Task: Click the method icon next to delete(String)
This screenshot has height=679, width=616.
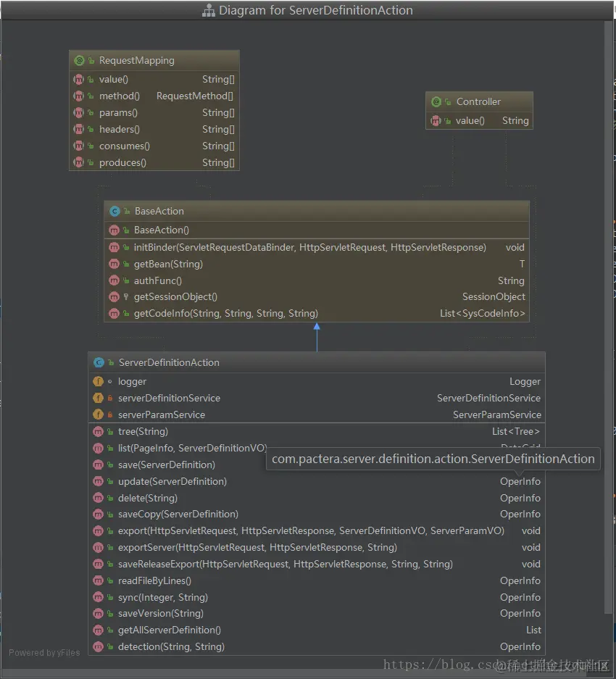Action: (x=99, y=498)
